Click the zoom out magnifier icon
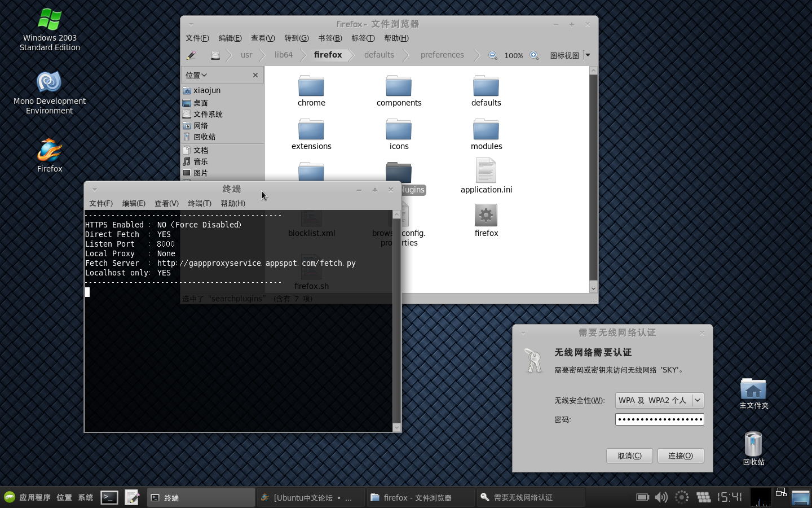The width and height of the screenshot is (812, 508). tap(493, 55)
